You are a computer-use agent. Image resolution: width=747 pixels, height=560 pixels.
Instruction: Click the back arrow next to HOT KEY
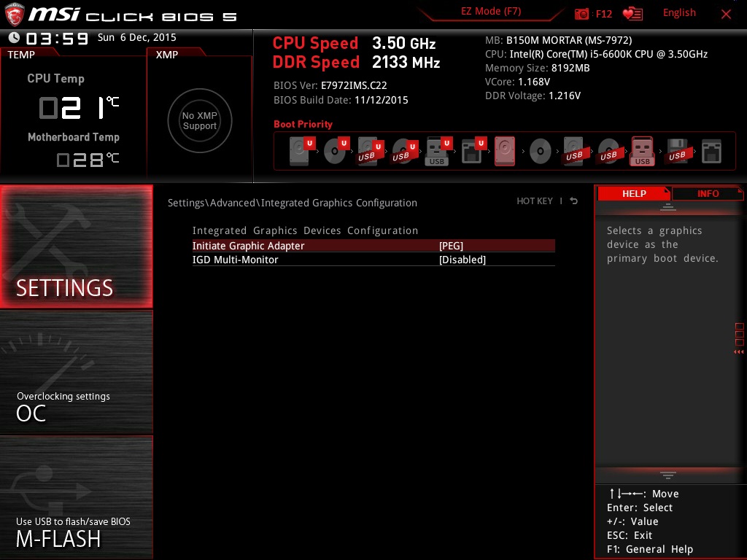coord(574,201)
